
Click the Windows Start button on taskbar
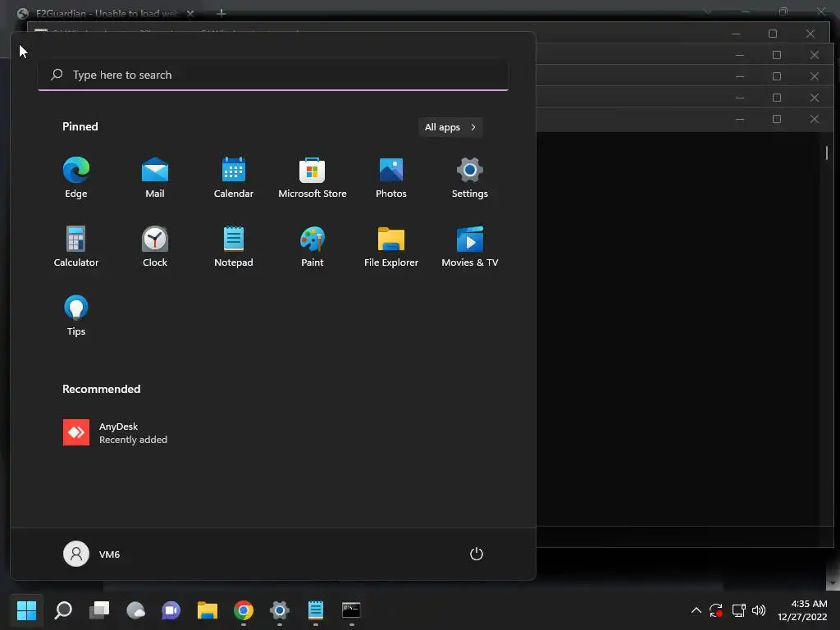click(x=26, y=610)
